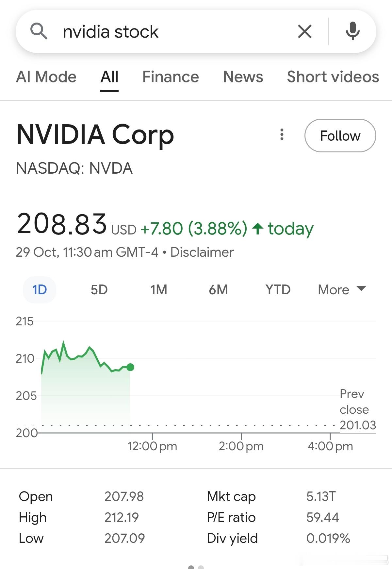Select the 5D chart range

coord(99,290)
